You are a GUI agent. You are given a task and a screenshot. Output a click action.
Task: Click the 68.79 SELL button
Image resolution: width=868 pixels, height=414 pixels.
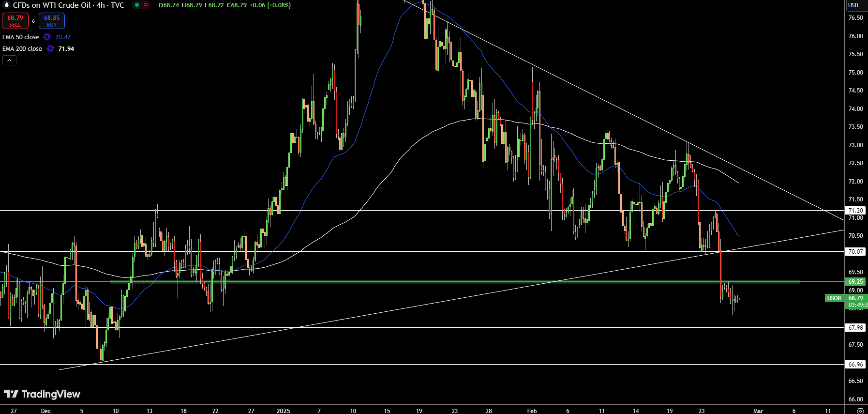click(x=15, y=21)
